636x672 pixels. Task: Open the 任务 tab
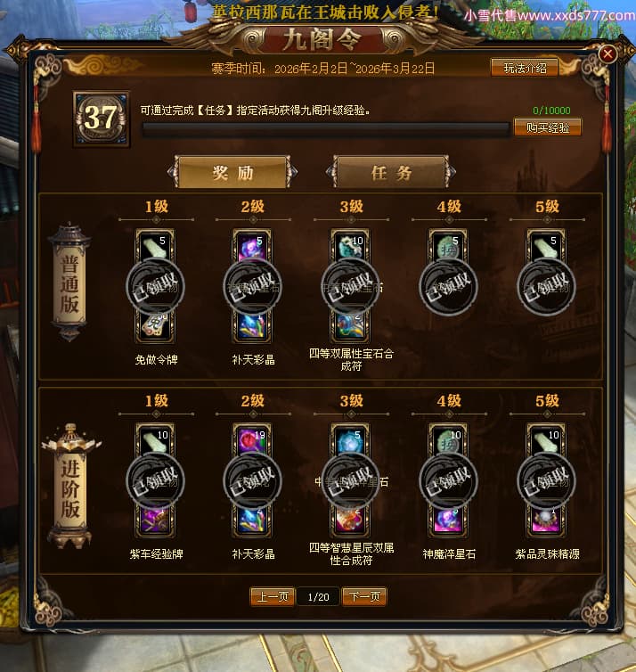click(x=391, y=172)
